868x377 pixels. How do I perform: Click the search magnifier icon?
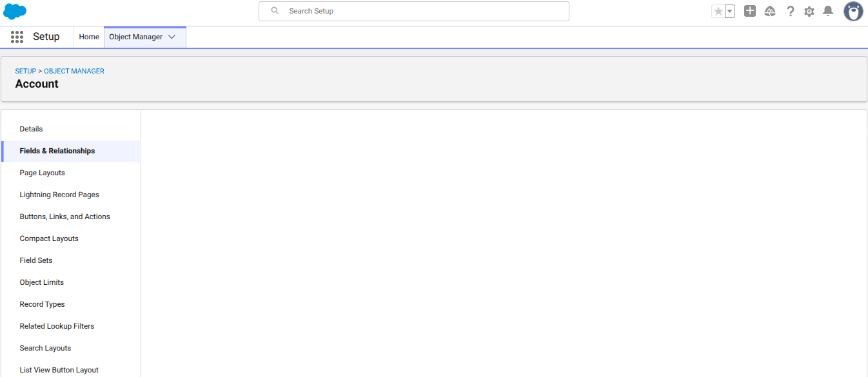tap(275, 11)
